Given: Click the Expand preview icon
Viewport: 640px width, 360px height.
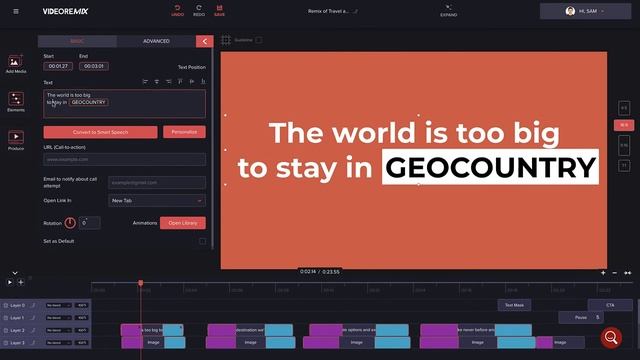Looking at the screenshot, I should (448, 7).
